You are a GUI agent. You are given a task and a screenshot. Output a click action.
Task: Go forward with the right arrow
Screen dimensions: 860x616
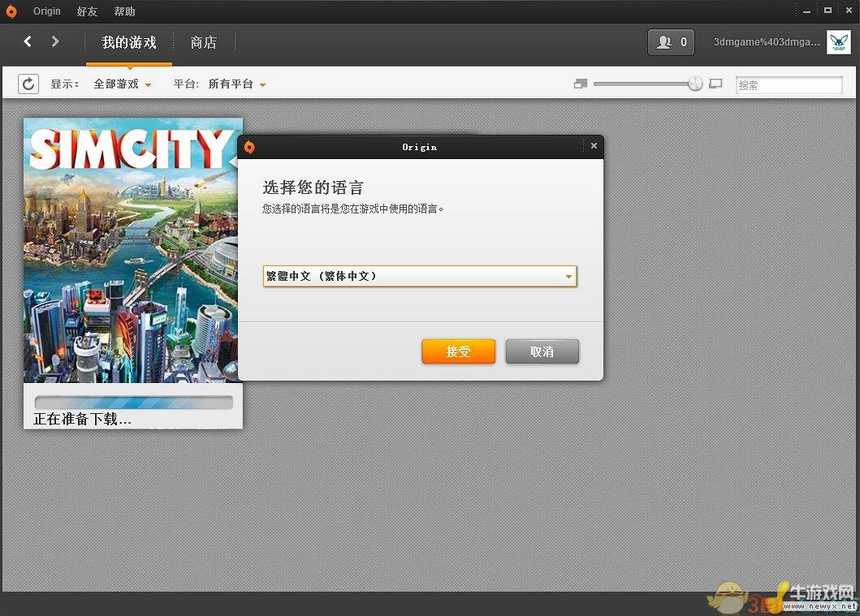point(55,41)
